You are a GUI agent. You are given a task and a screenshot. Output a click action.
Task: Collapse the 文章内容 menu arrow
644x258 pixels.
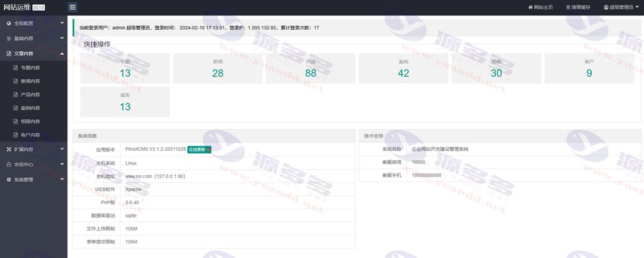pyautogui.click(x=62, y=53)
